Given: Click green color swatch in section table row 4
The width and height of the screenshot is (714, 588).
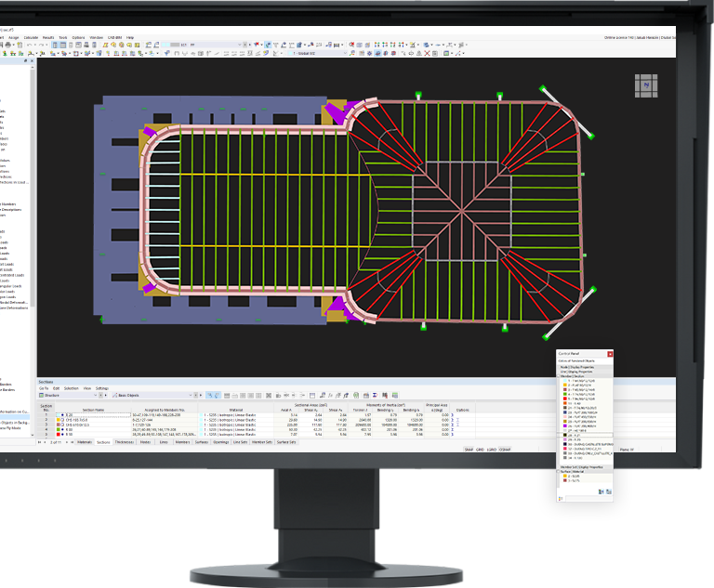Looking at the screenshot, I should [x=58, y=430].
